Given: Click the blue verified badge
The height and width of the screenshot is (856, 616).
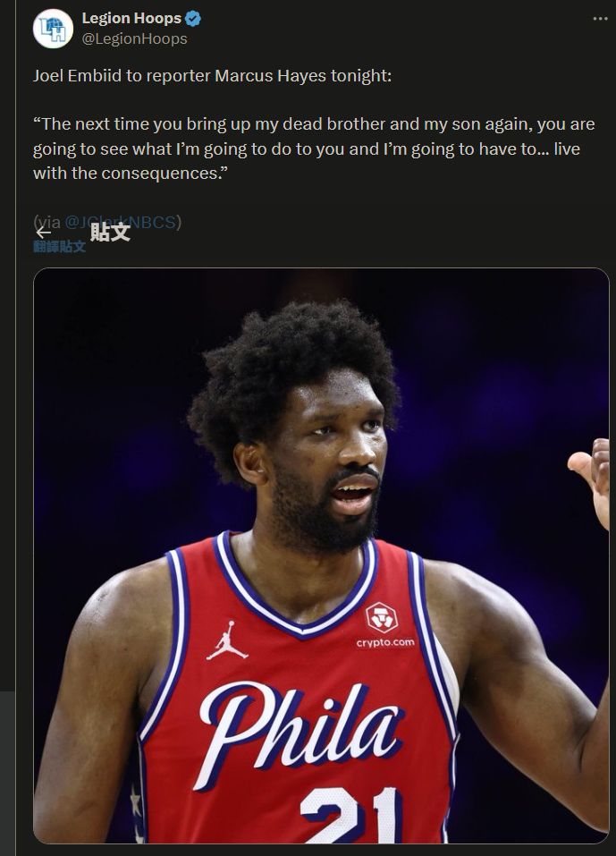Looking at the screenshot, I should click(x=193, y=19).
